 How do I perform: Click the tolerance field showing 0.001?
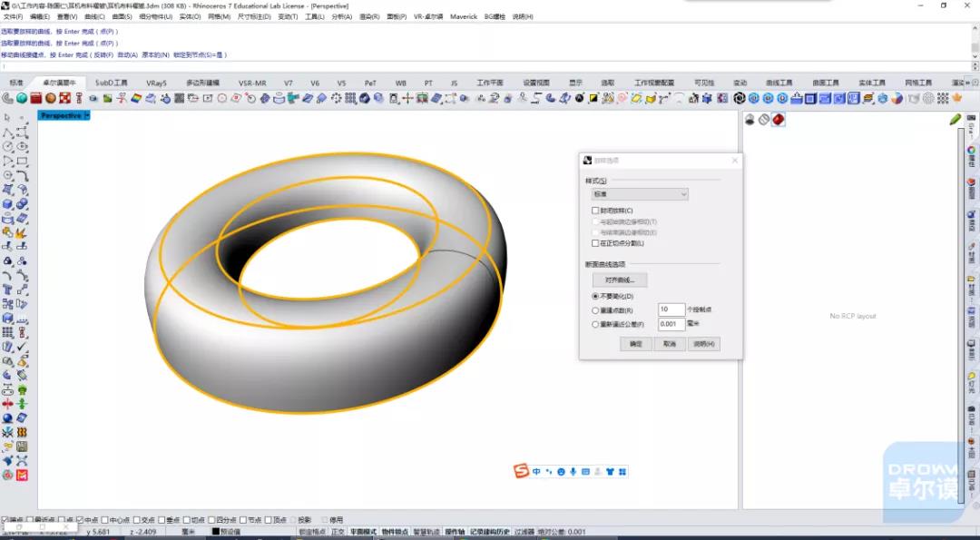click(671, 324)
